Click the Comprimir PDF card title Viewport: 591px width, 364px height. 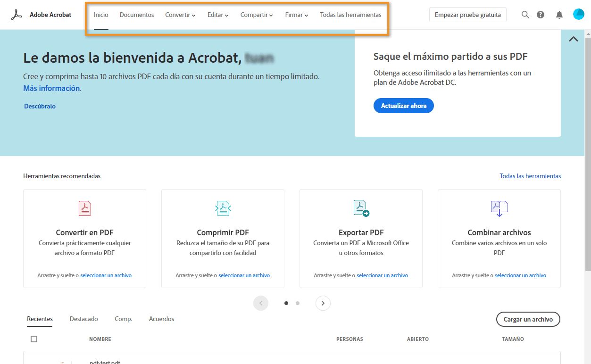coord(223,232)
